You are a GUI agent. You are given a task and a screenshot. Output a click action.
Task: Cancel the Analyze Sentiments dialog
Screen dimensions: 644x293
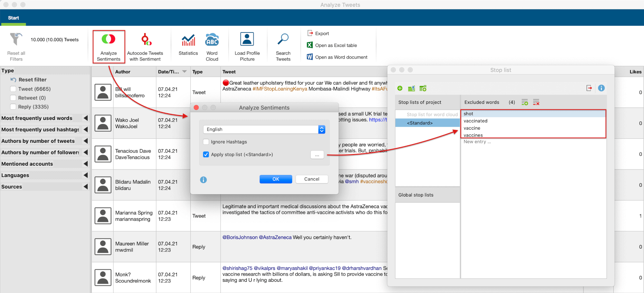click(312, 179)
